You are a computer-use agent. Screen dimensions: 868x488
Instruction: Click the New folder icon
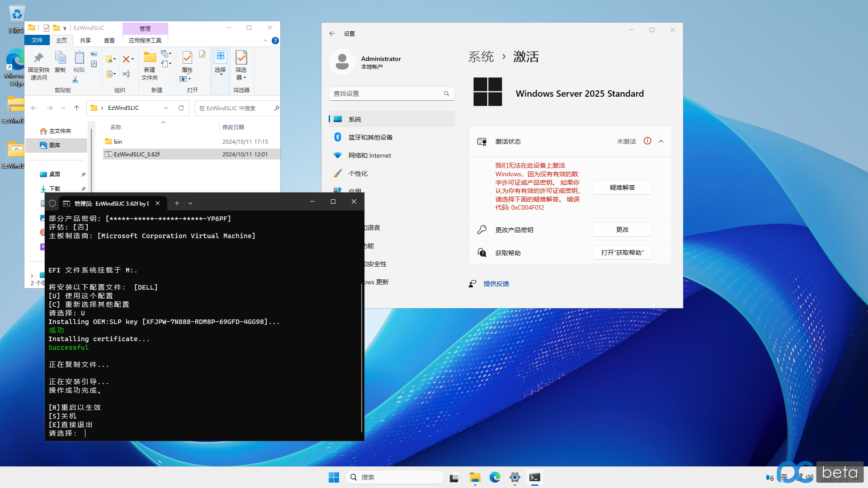tap(150, 57)
